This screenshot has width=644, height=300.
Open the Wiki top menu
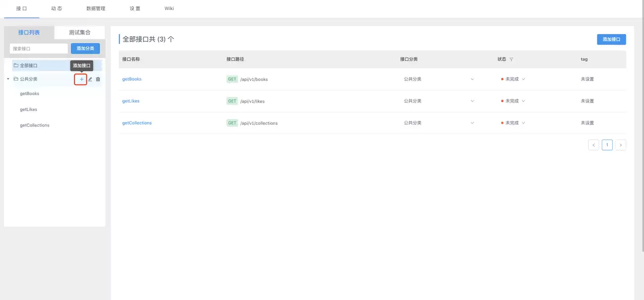tap(169, 9)
